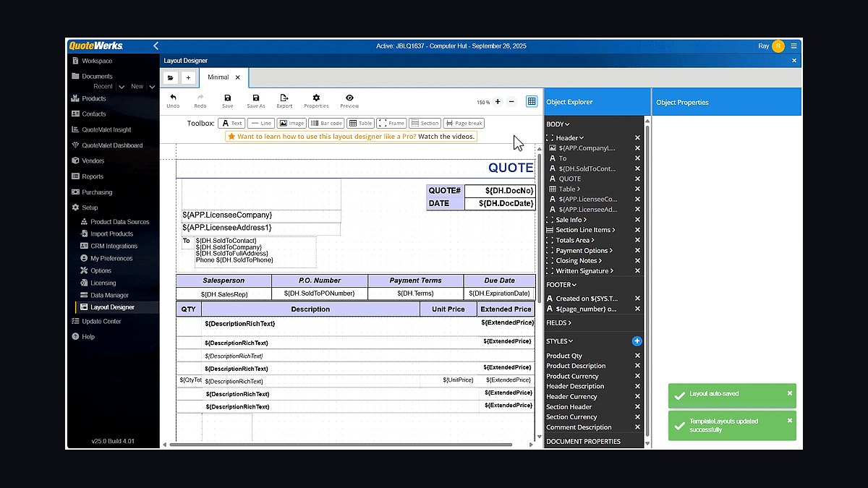Remove the Product Qty style
The width and height of the screenshot is (868, 488).
click(637, 356)
